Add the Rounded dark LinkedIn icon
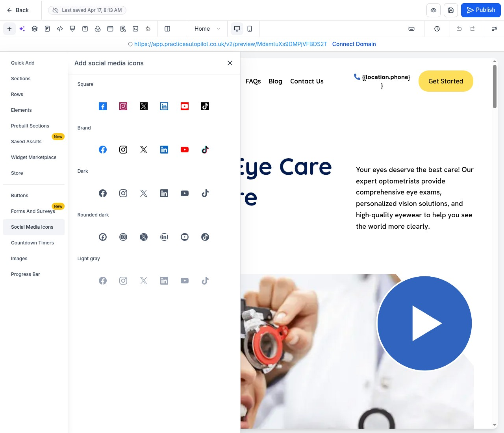This screenshot has height=433, width=504. (164, 237)
